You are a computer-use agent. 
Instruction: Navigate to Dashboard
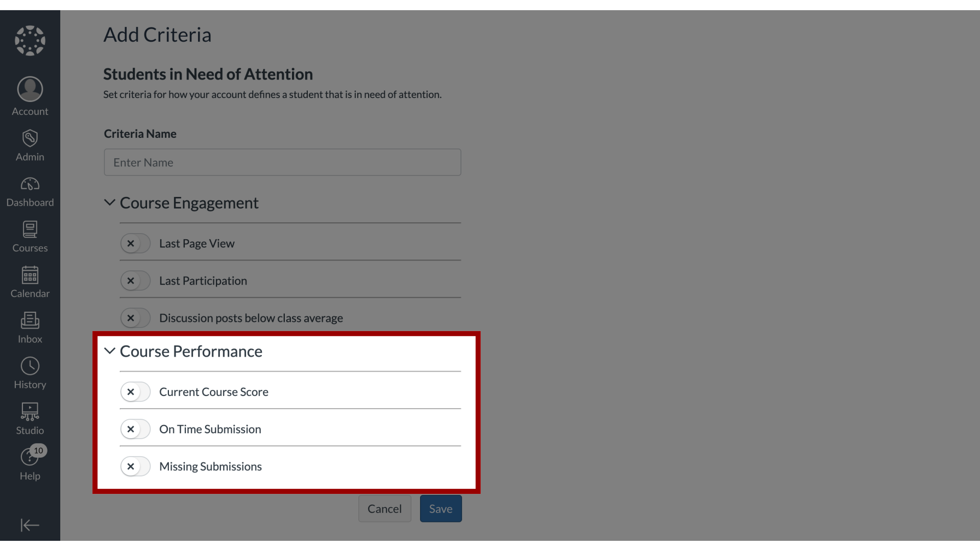coord(30,191)
